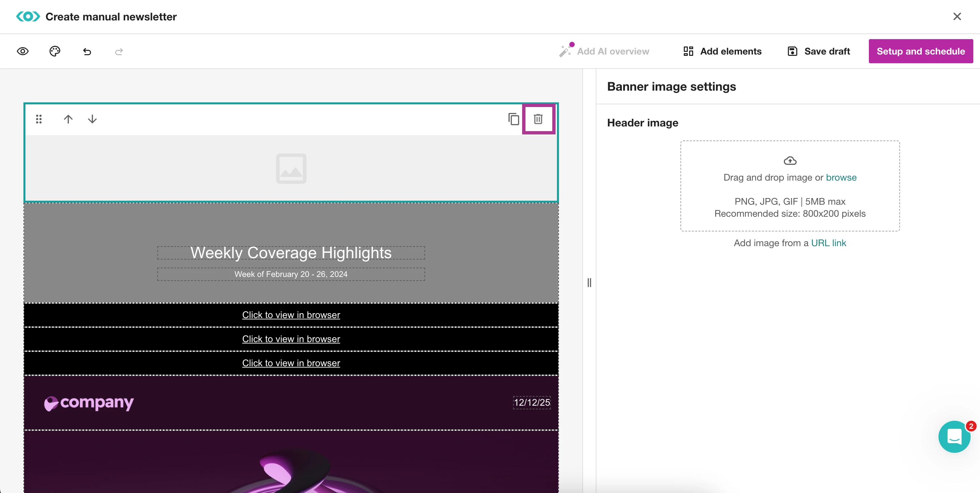Select the Weekly Coverage Highlights heading

pos(291,253)
